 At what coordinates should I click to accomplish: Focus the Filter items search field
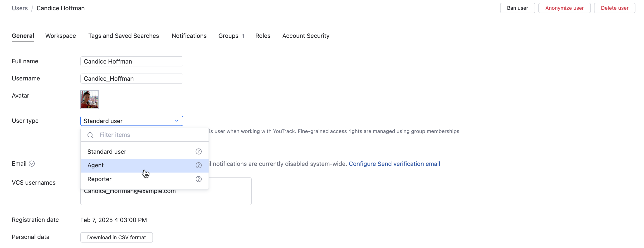point(150,135)
